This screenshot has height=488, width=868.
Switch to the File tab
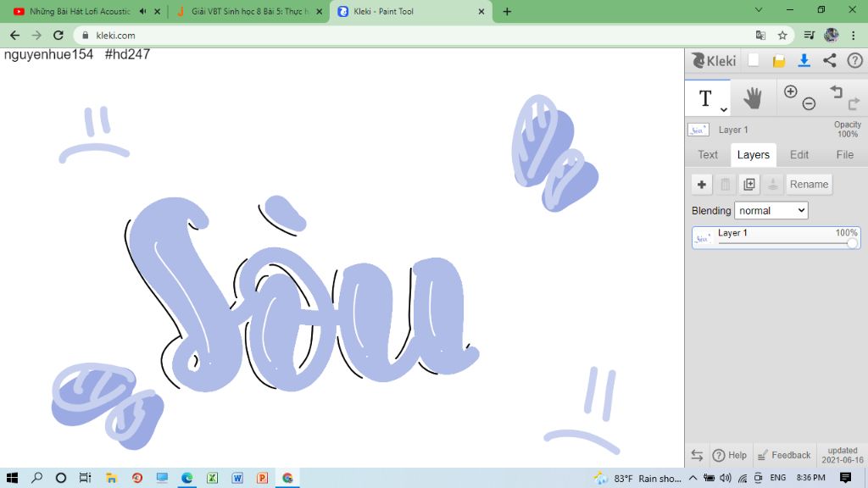pyautogui.click(x=844, y=155)
